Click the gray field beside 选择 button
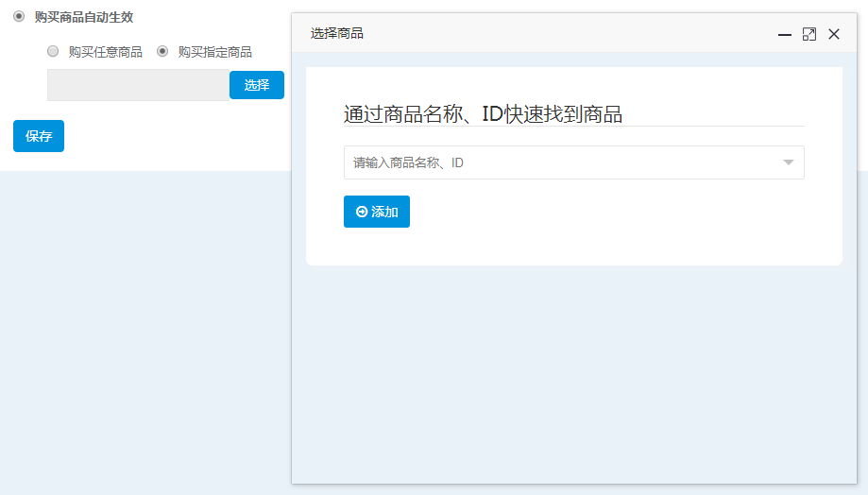 point(139,85)
